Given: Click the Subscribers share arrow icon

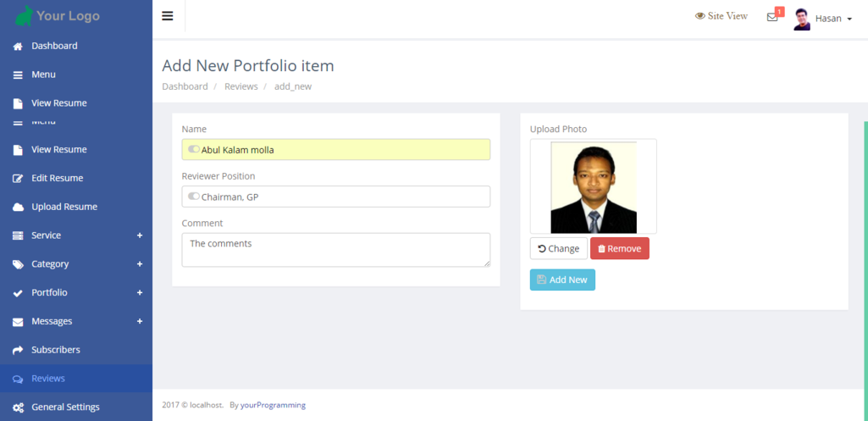Looking at the screenshot, I should 18,350.
